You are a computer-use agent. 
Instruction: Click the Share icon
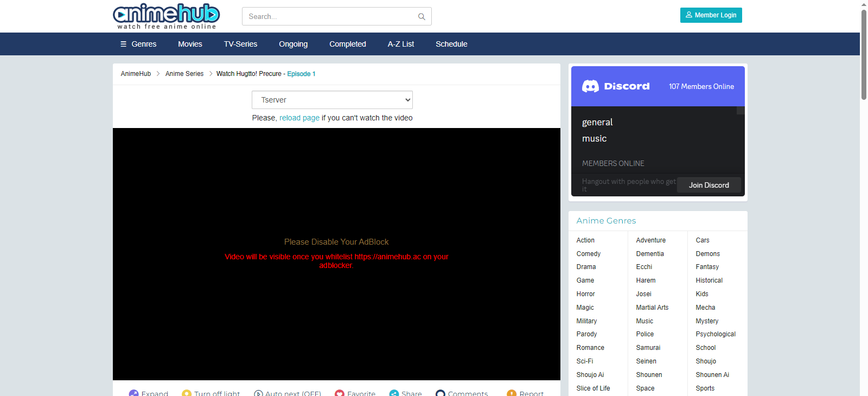click(x=394, y=393)
